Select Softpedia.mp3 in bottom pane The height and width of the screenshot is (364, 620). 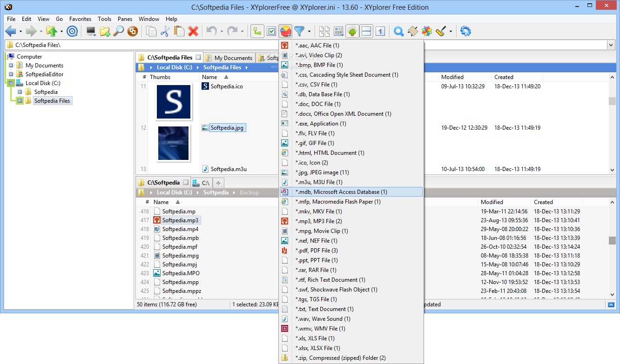tap(180, 220)
